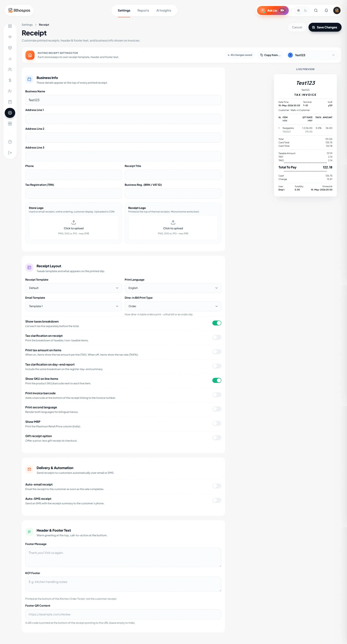The height and width of the screenshot is (644, 347).
Task: Disable Show taxes breakdown toggle
Action: 217,323
